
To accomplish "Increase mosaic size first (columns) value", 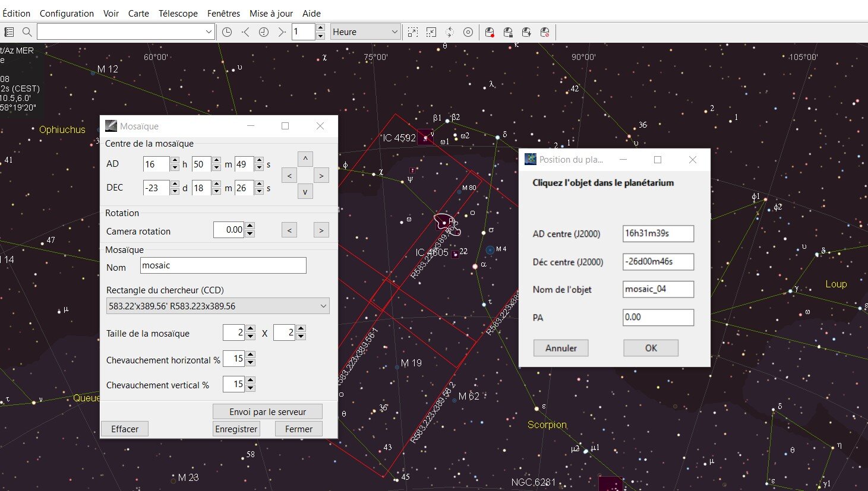I will click(250, 329).
